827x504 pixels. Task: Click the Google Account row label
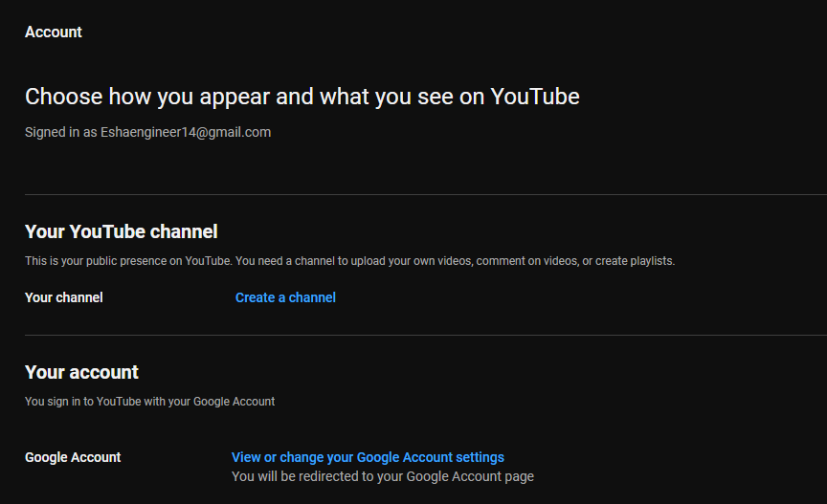[x=73, y=457]
